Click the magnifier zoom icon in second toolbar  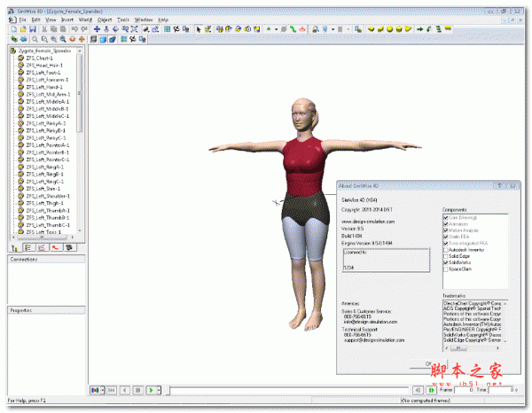[x=35, y=39]
